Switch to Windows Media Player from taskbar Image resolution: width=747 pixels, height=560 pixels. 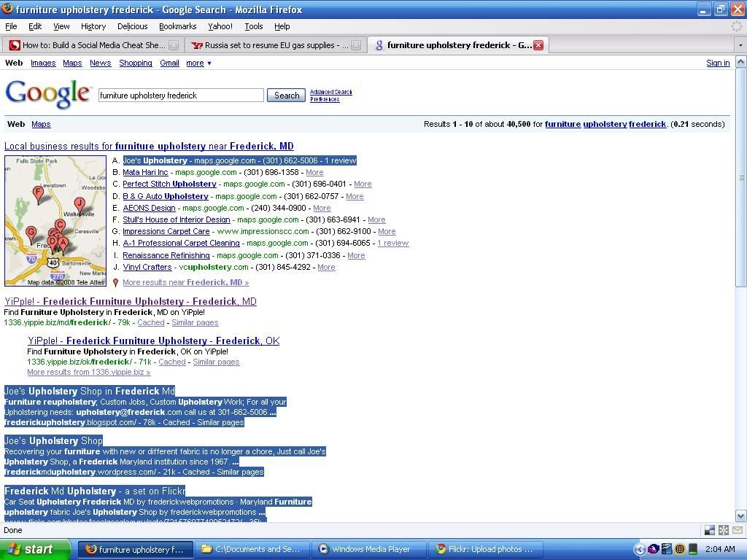click(x=368, y=549)
